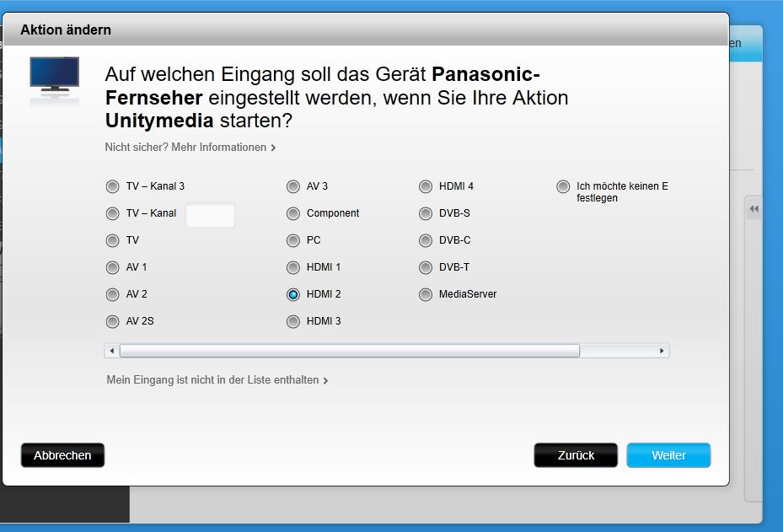Select the AV 2S input

pyautogui.click(x=113, y=322)
